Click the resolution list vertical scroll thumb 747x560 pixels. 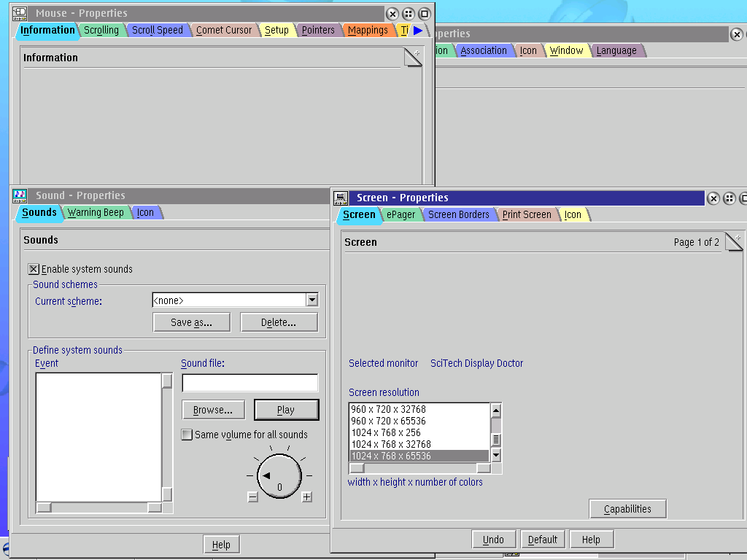[x=496, y=439]
